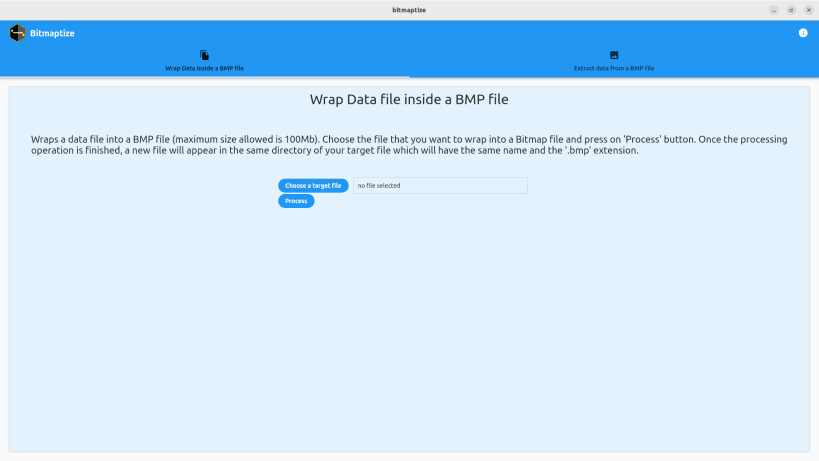The image size is (819, 461).
Task: Click the 'no file selected' field
Action: (x=440, y=185)
